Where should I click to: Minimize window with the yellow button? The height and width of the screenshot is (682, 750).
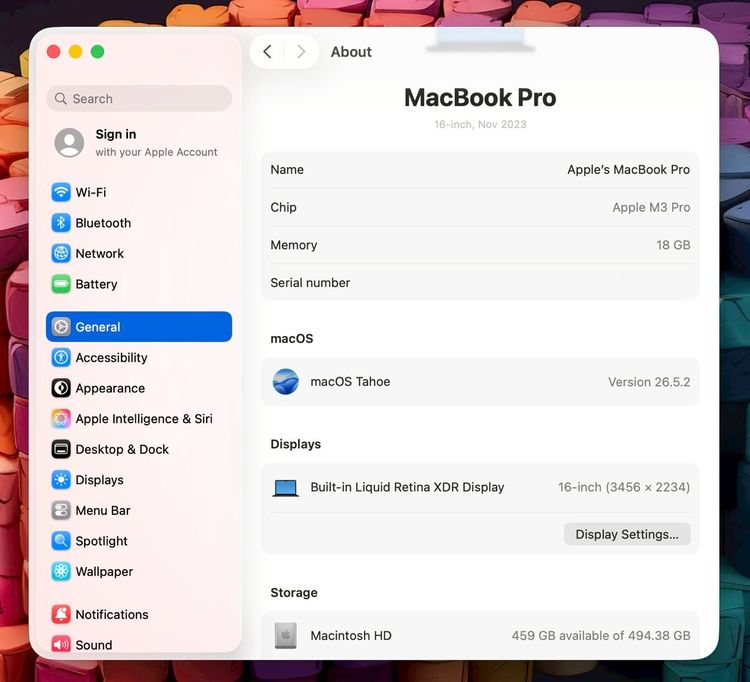pyautogui.click(x=76, y=52)
